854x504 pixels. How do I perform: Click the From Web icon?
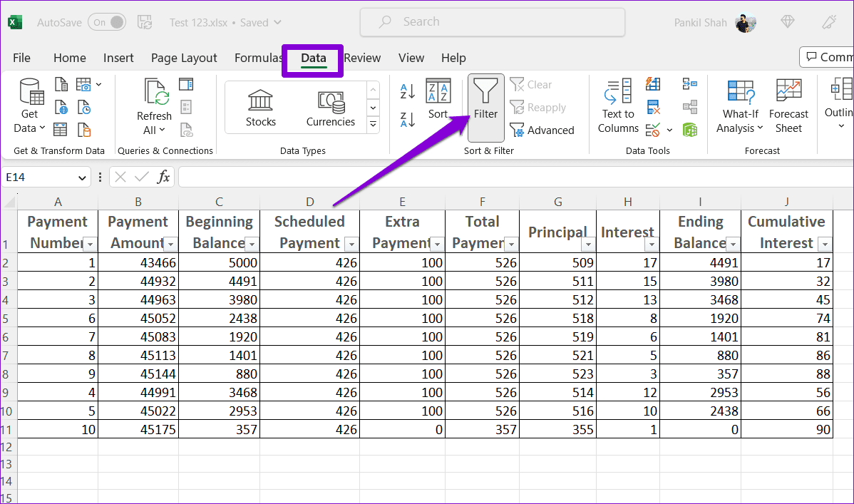[x=61, y=108]
